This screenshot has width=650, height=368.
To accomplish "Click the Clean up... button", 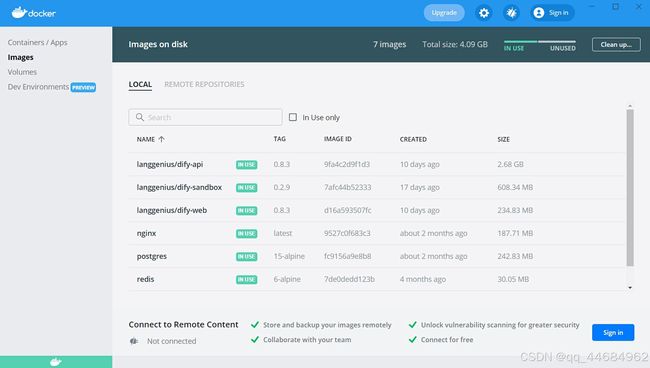I will click(616, 44).
